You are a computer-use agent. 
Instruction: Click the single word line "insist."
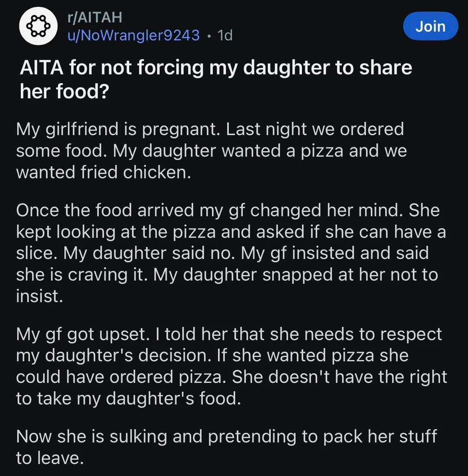[39, 296]
